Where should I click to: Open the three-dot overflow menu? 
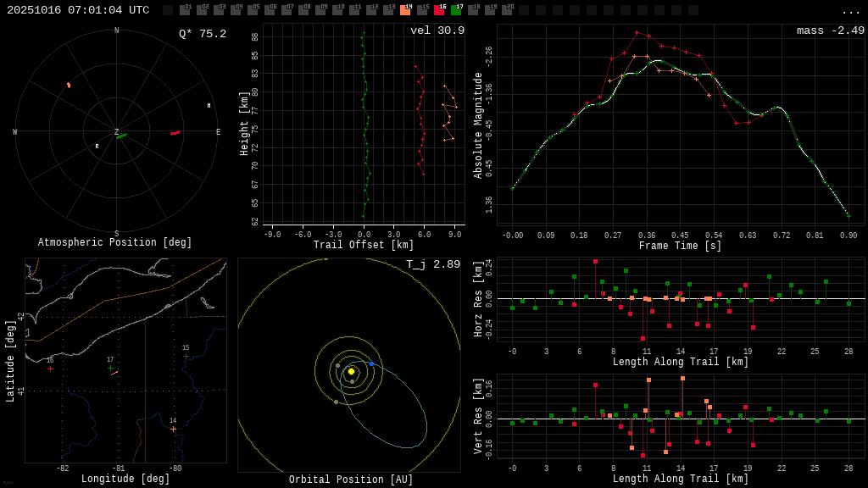851,11
